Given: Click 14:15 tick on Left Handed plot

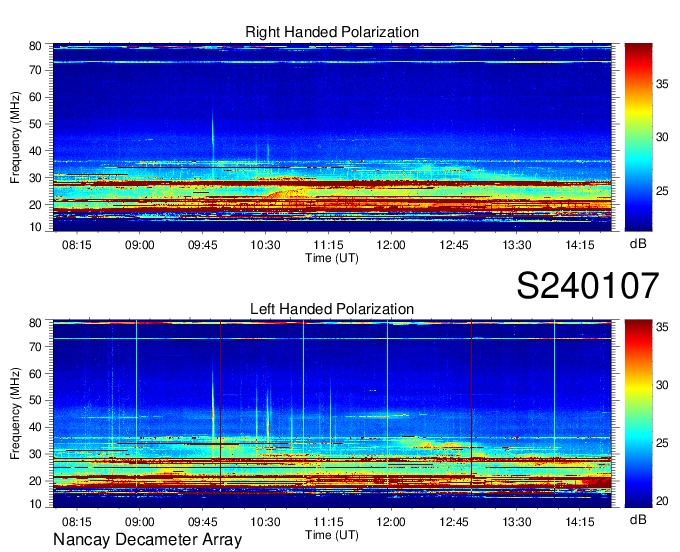Looking at the screenshot, I should point(580,521).
